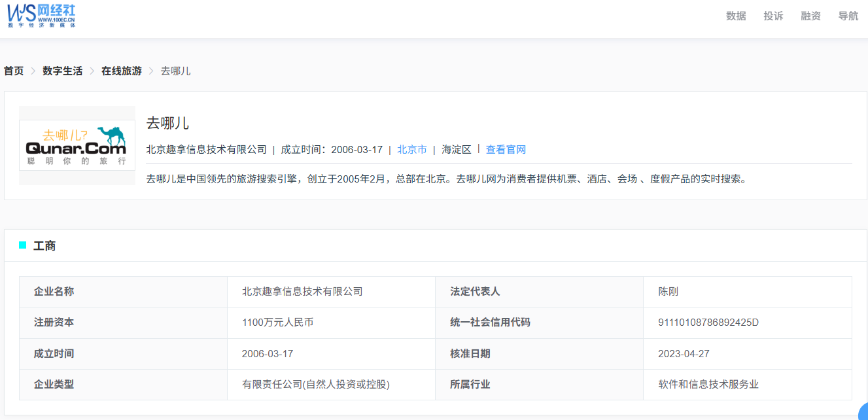Click the 网经社 site logo

(x=42, y=14)
